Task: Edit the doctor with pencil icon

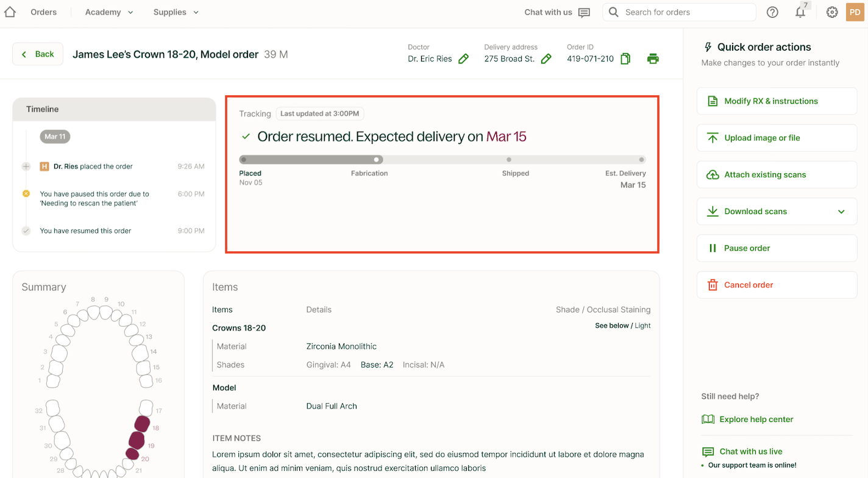Action: click(464, 59)
